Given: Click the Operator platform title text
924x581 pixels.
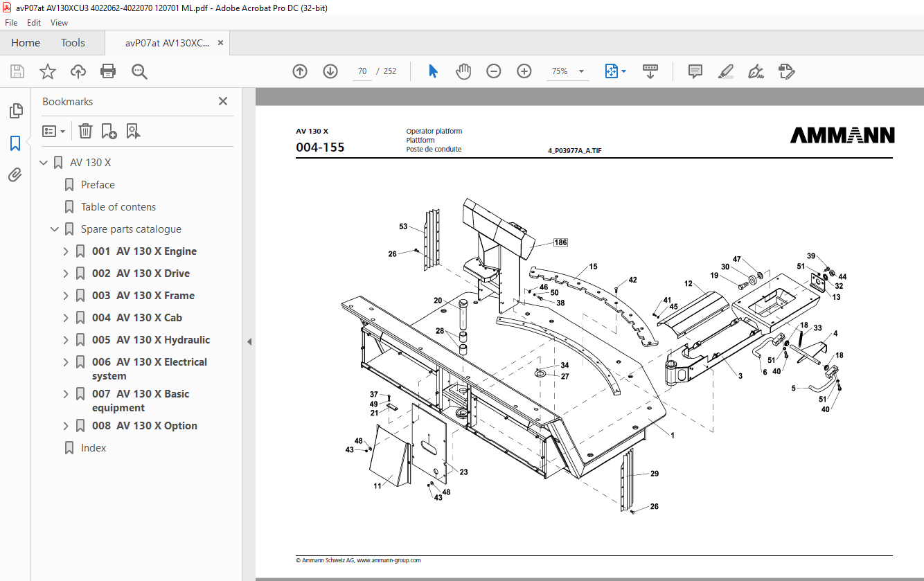Looking at the screenshot, I should click(434, 131).
